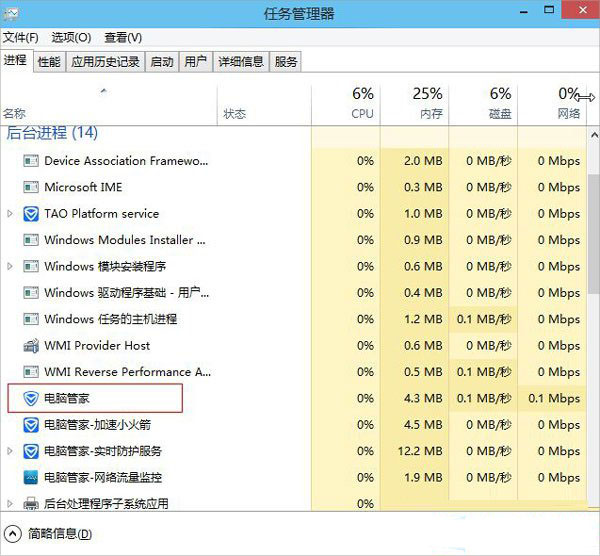Click the 0.1 Mbps network value
The width and height of the screenshot is (600, 556).
554,398
